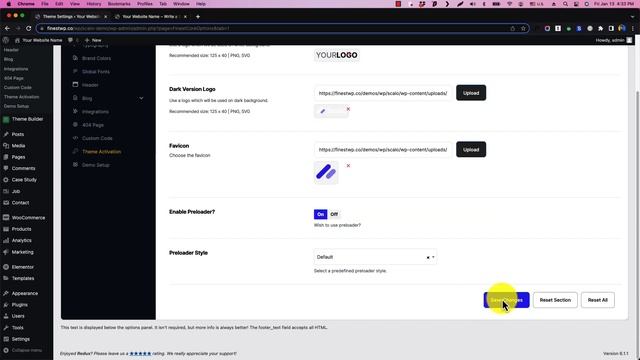Upload a dark version logo

pos(471,93)
